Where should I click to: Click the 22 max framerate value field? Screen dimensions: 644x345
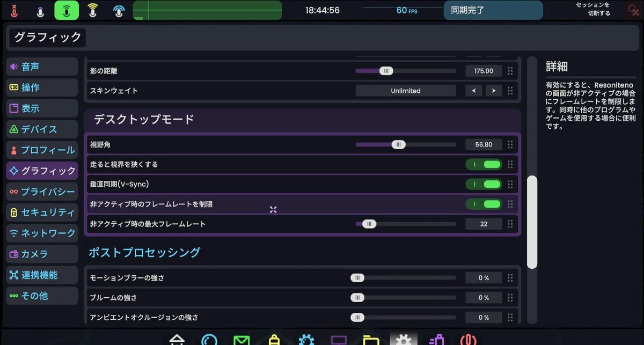coord(484,224)
